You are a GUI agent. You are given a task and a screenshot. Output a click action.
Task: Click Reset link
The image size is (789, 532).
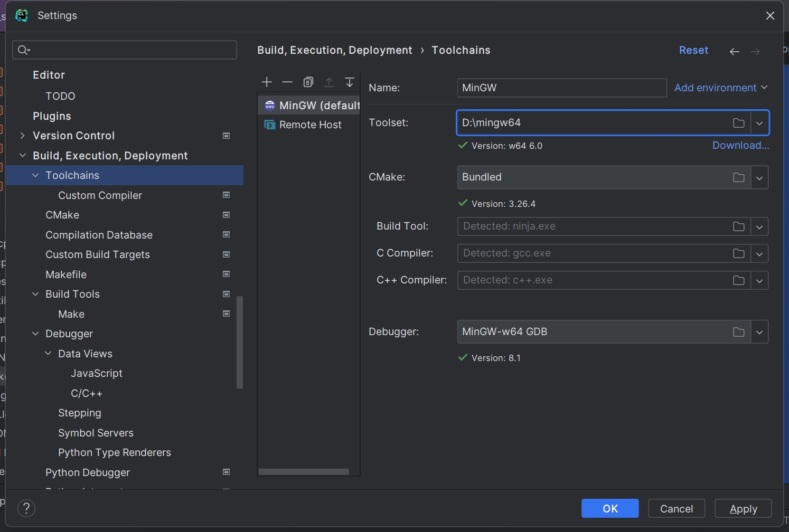pyautogui.click(x=693, y=50)
